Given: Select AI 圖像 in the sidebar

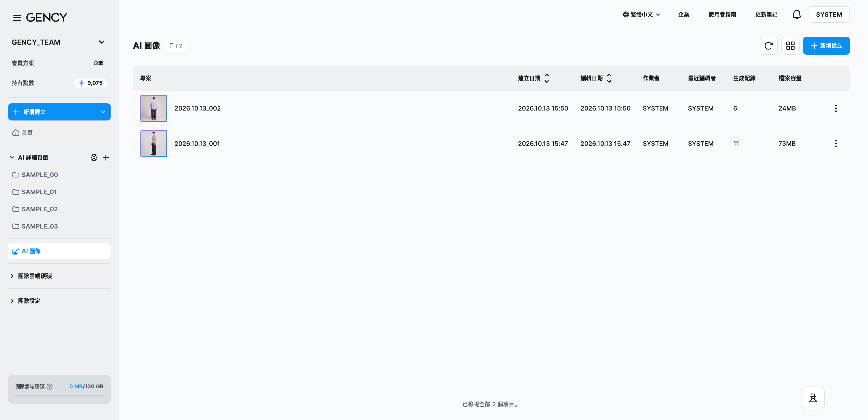Looking at the screenshot, I should [59, 251].
